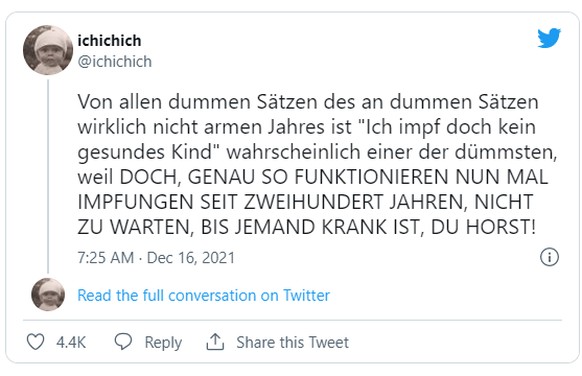
Task: Click the small avatar beside conversation link
Action: [48, 294]
